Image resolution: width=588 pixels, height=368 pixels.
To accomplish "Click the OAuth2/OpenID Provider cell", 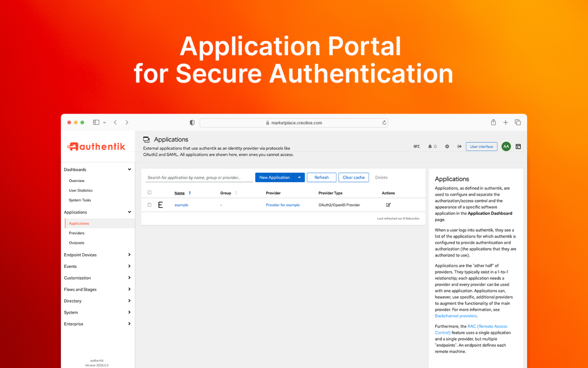I will click(339, 205).
